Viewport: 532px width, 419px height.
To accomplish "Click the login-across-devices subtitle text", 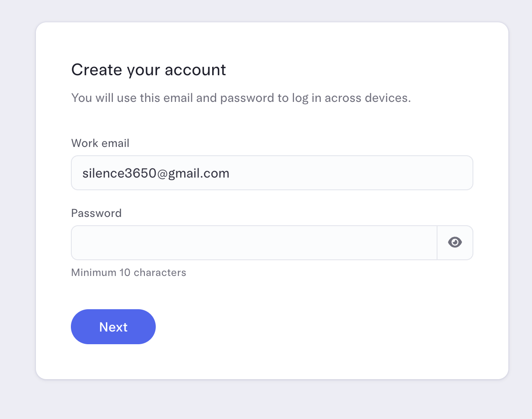I will click(x=241, y=98).
